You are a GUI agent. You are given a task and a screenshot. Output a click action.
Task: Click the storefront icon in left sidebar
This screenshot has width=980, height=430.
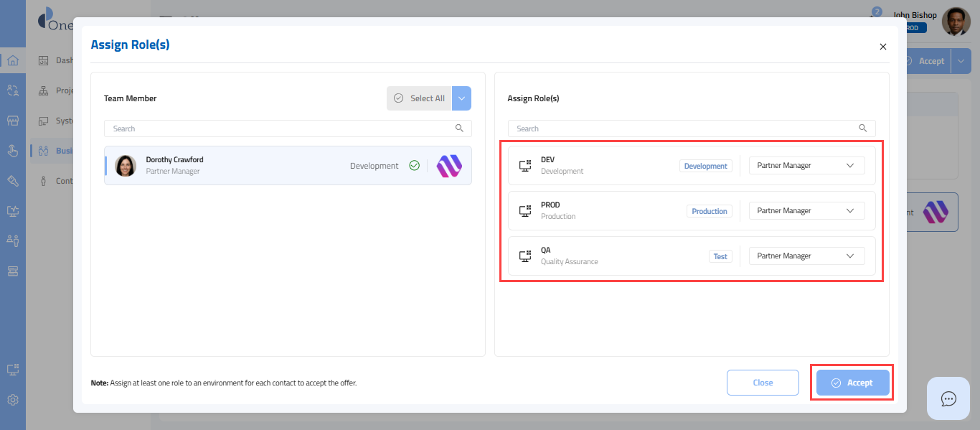[13, 121]
